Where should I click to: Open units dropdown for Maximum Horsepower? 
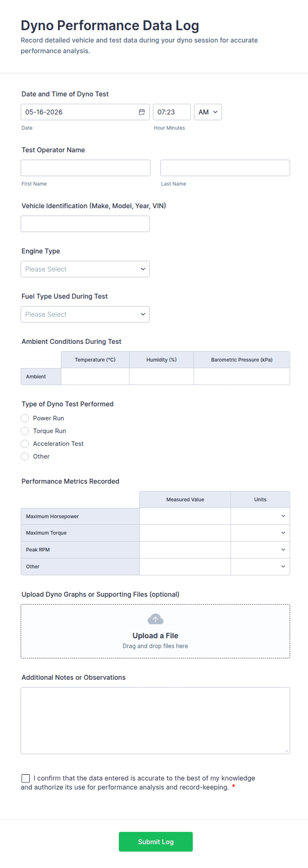[x=260, y=516]
